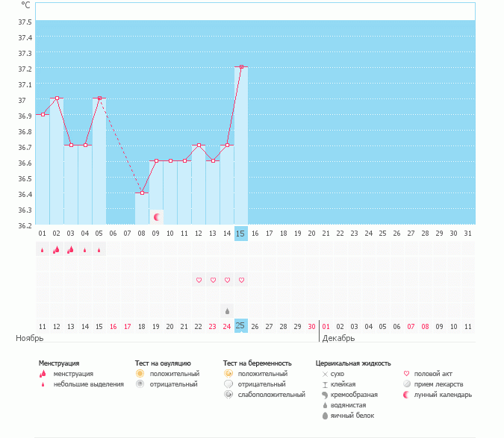The width and height of the screenshot is (504, 438).
Task: Click the 36.6 data point on day 10
Action: (171, 161)
